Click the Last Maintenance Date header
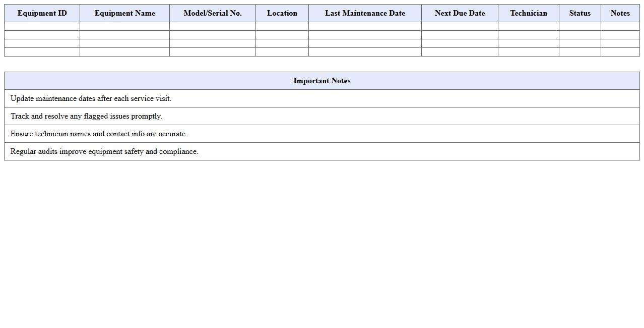 click(365, 13)
